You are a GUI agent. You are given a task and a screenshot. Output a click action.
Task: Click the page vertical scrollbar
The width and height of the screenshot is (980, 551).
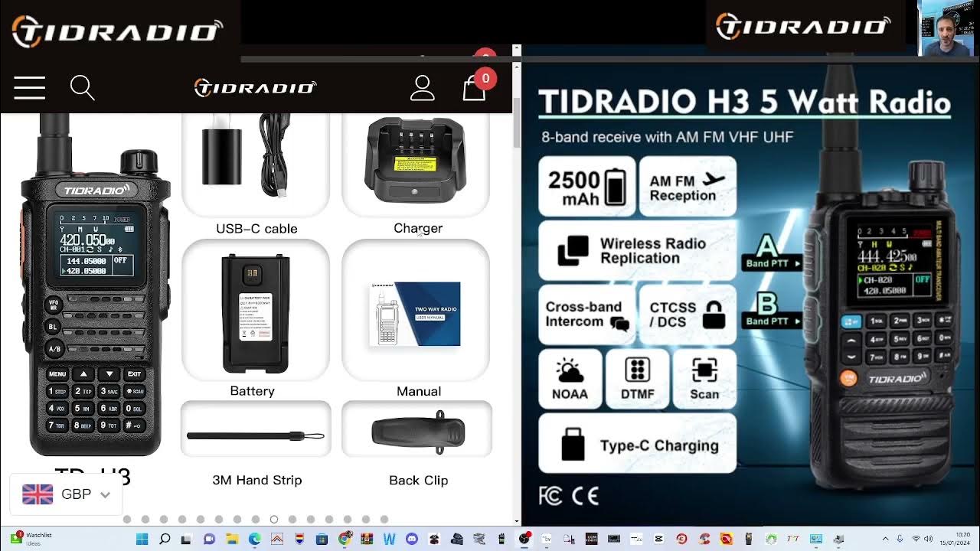pos(517,122)
